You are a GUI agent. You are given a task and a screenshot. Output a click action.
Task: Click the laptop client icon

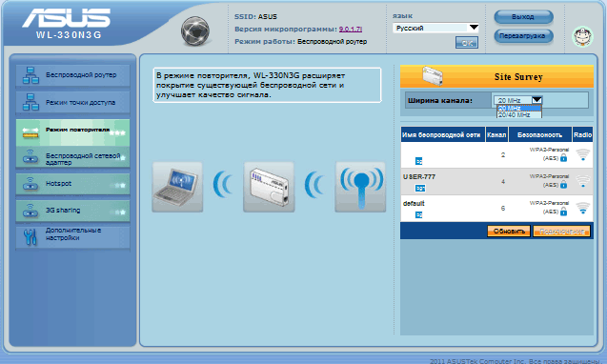point(177,187)
